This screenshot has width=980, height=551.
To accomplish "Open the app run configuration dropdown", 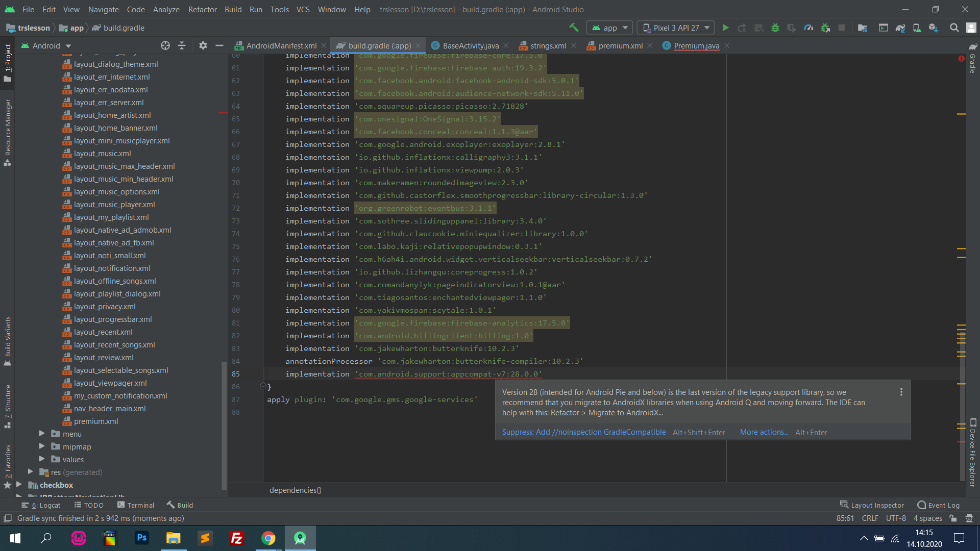I will tap(609, 28).
